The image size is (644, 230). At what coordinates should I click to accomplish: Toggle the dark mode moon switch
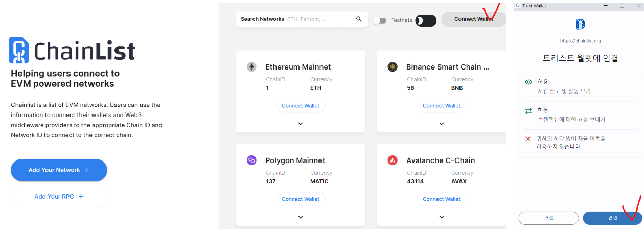pos(426,20)
